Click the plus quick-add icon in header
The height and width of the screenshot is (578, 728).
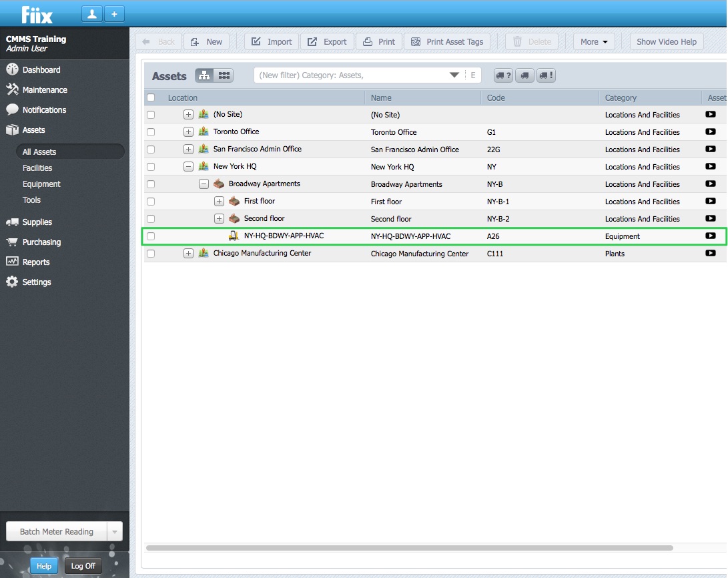click(114, 14)
